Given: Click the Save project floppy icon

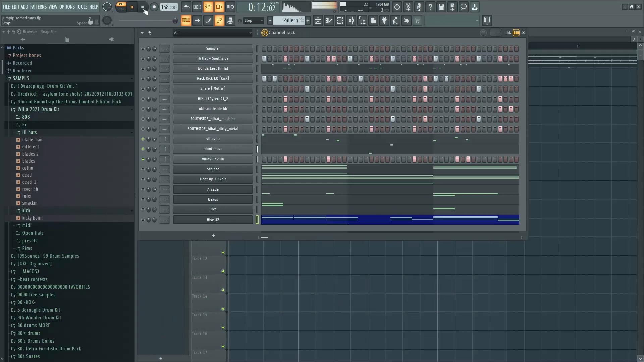Looking at the screenshot, I should 441,7.
